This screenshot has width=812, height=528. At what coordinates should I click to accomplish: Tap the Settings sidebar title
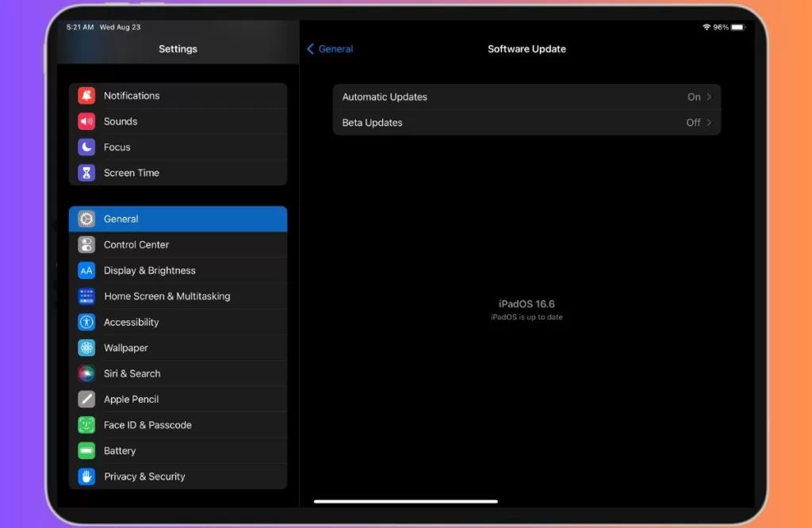point(178,48)
